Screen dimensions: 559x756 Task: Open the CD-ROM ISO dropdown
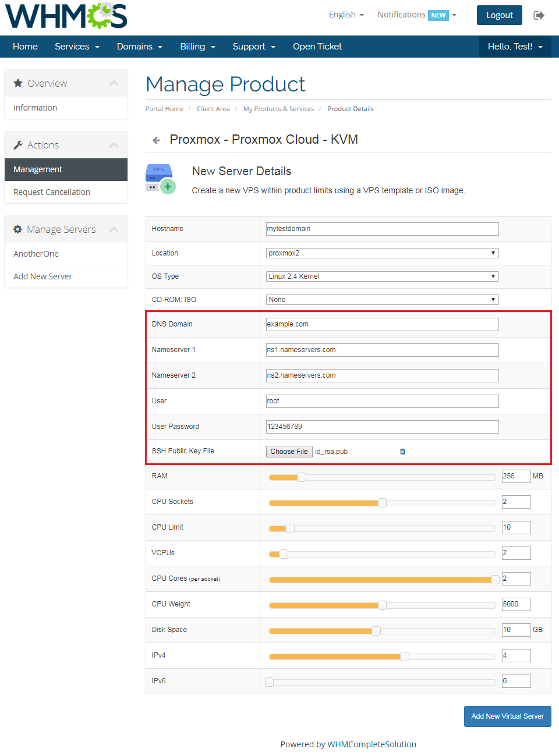coord(382,300)
